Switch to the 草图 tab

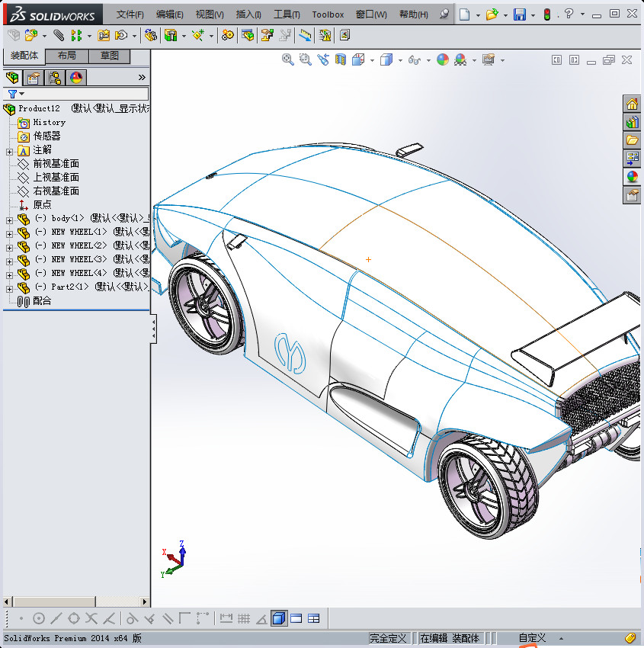pos(110,56)
